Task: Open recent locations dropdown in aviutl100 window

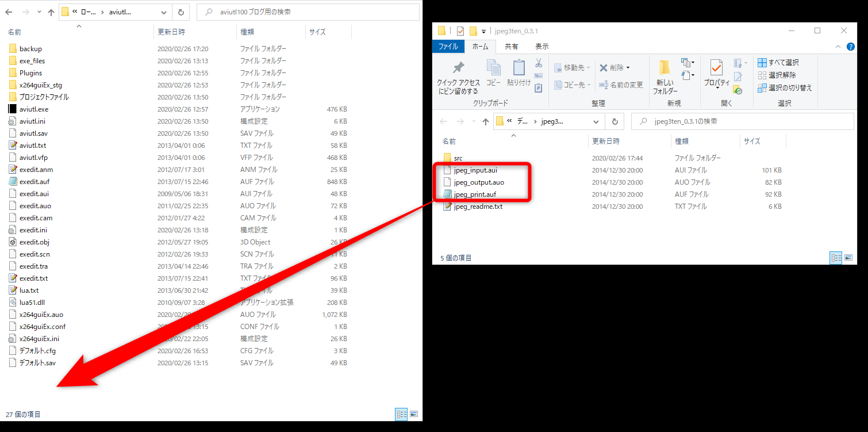Action: 39,12
